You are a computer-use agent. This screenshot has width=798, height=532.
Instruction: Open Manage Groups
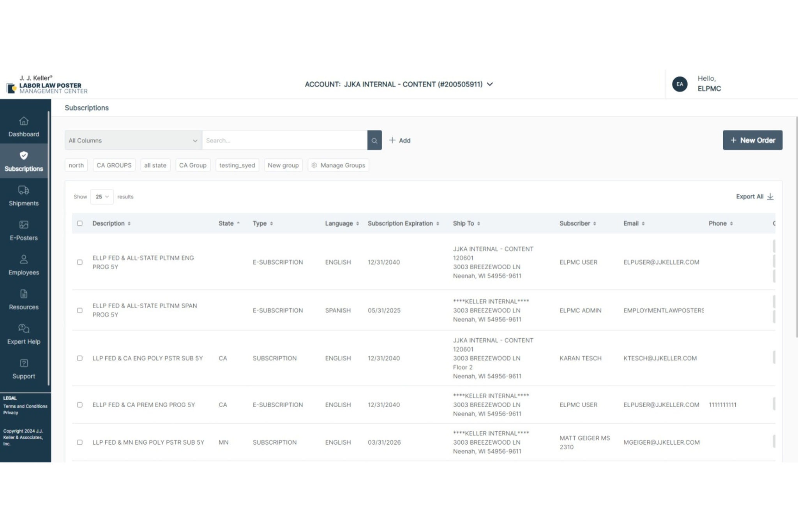click(338, 165)
